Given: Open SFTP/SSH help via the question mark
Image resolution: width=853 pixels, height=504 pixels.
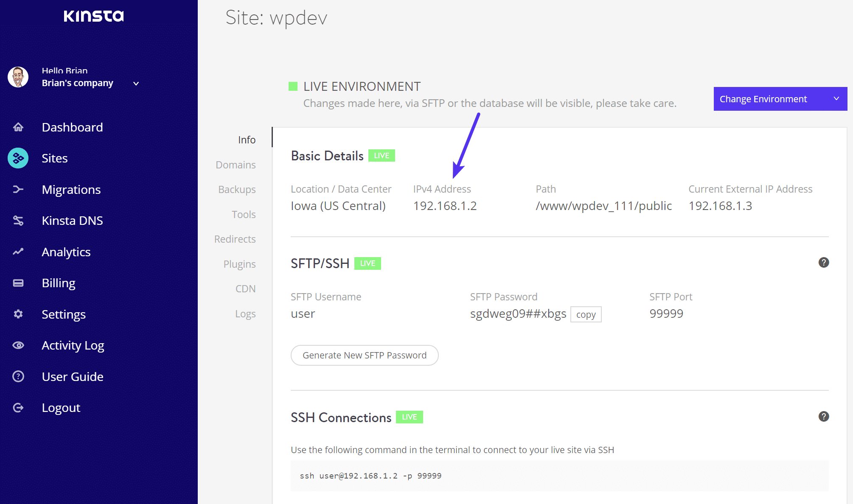Looking at the screenshot, I should (824, 263).
